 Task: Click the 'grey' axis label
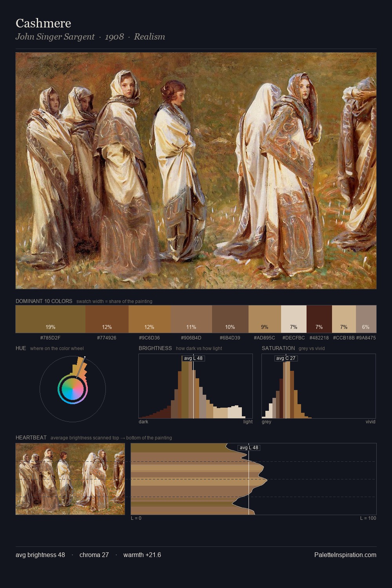(x=267, y=422)
